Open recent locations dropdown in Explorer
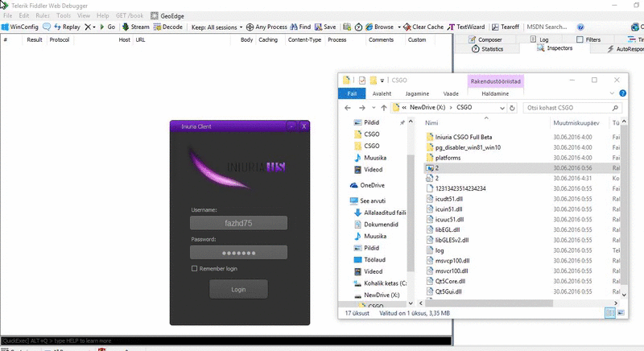 click(374, 108)
